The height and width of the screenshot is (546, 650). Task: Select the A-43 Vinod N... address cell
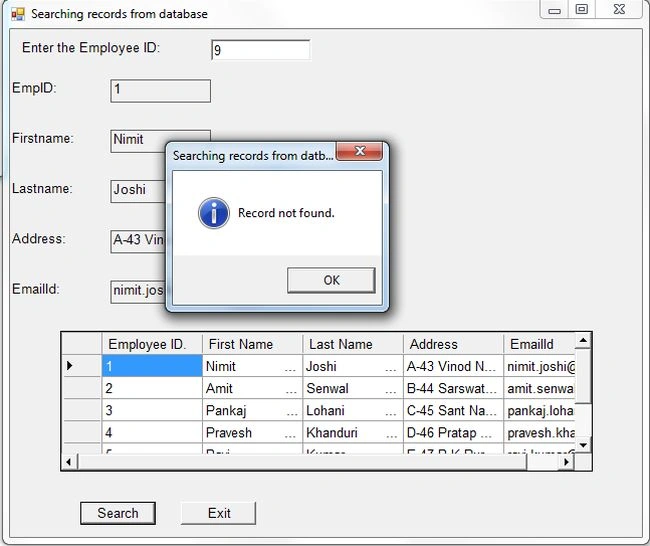453,366
